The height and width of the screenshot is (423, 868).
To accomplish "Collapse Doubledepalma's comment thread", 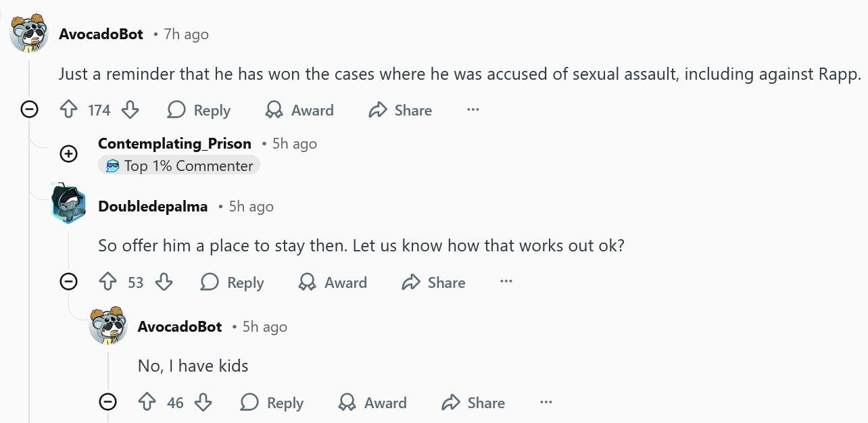I will click(69, 281).
